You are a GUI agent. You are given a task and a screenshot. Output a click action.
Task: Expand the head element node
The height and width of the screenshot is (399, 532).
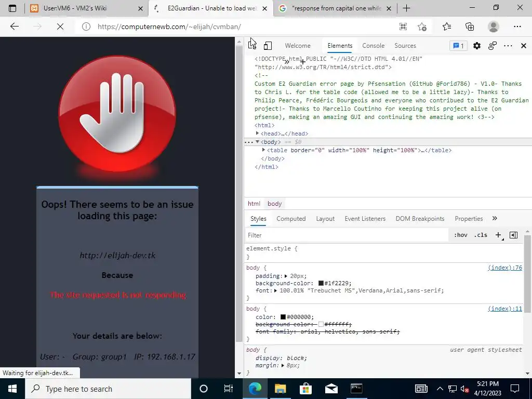point(258,134)
